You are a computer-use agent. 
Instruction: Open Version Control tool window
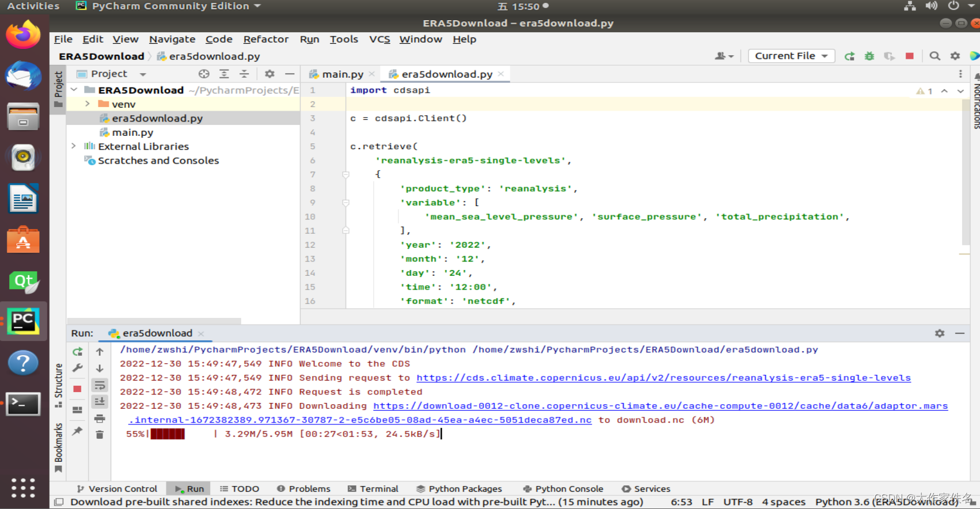click(x=117, y=489)
